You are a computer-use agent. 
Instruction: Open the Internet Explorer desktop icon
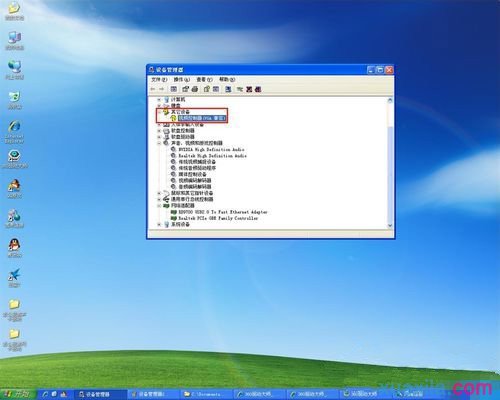[14, 131]
